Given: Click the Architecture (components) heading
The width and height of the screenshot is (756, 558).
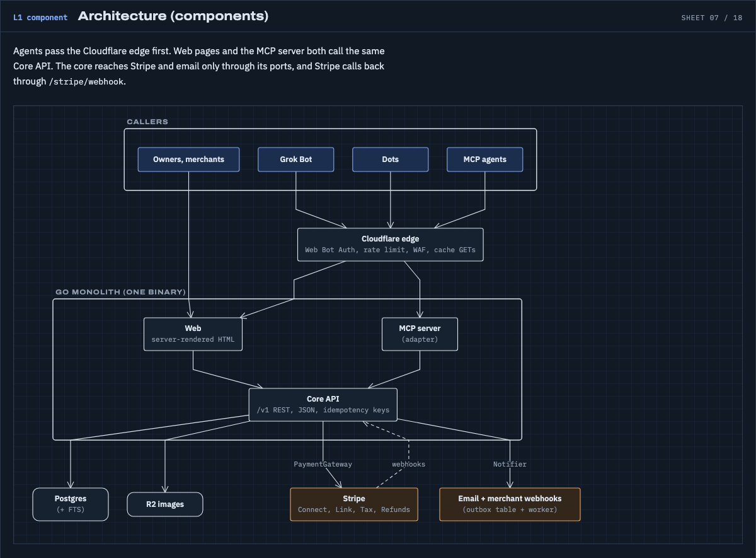Looking at the screenshot, I should [173, 16].
